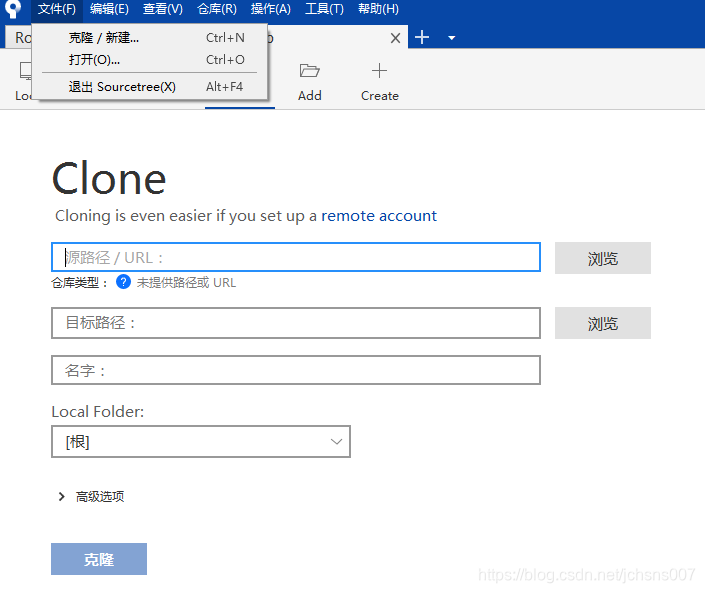Expand the 高级选项 section
The image size is (705, 593).
click(92, 496)
